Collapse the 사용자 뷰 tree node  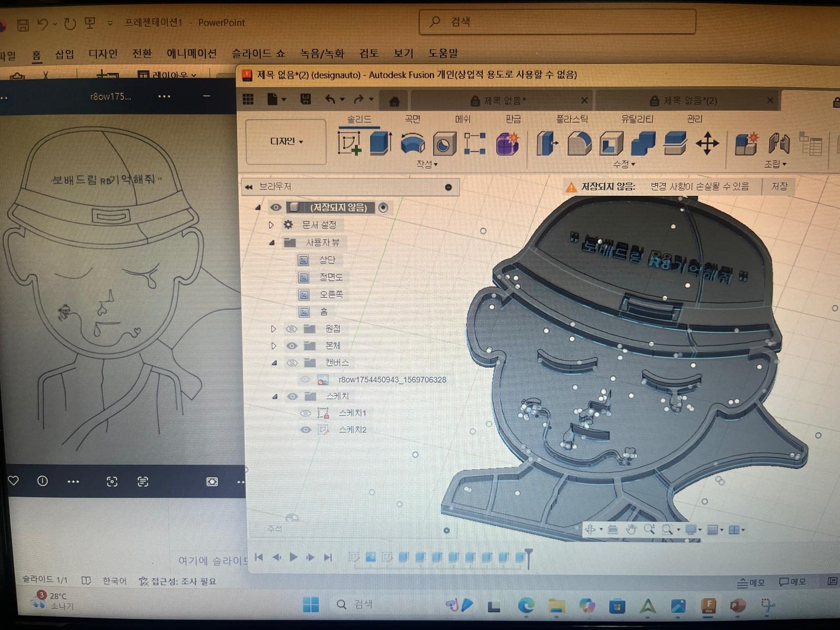[272, 243]
